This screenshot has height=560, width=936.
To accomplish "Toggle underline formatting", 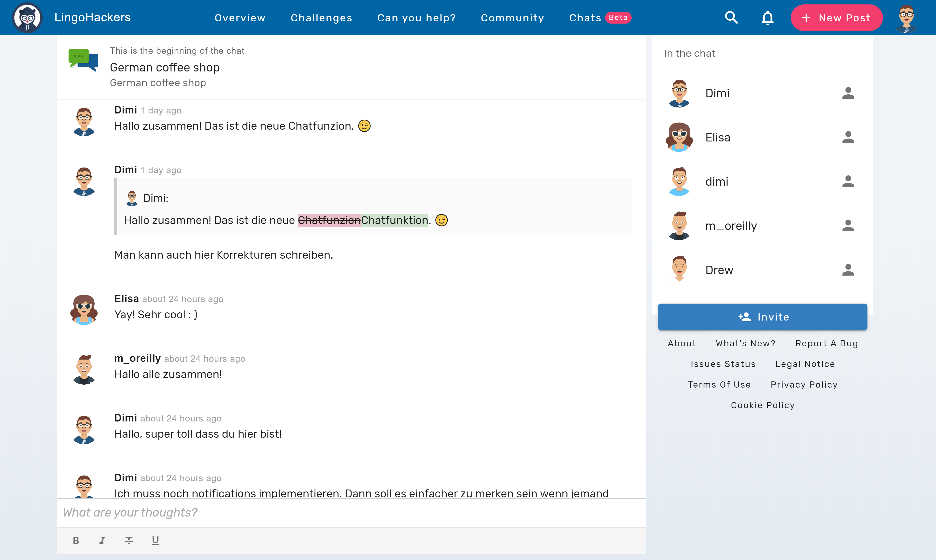I will 155,540.
